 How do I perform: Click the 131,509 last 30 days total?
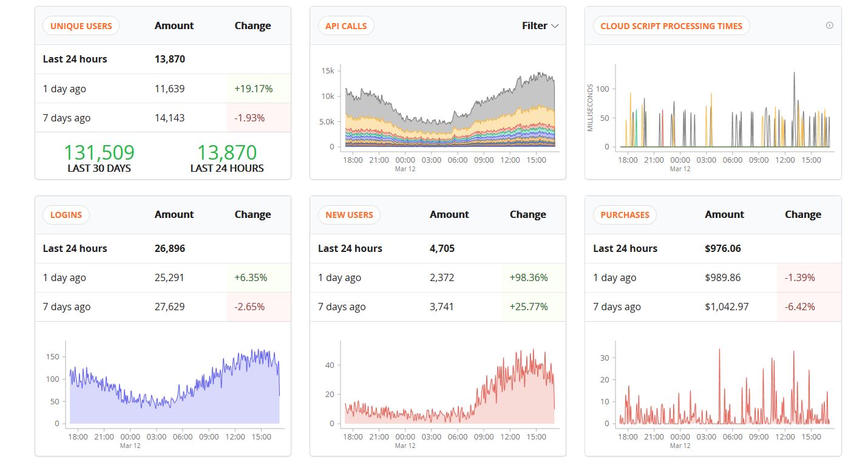[x=99, y=153]
